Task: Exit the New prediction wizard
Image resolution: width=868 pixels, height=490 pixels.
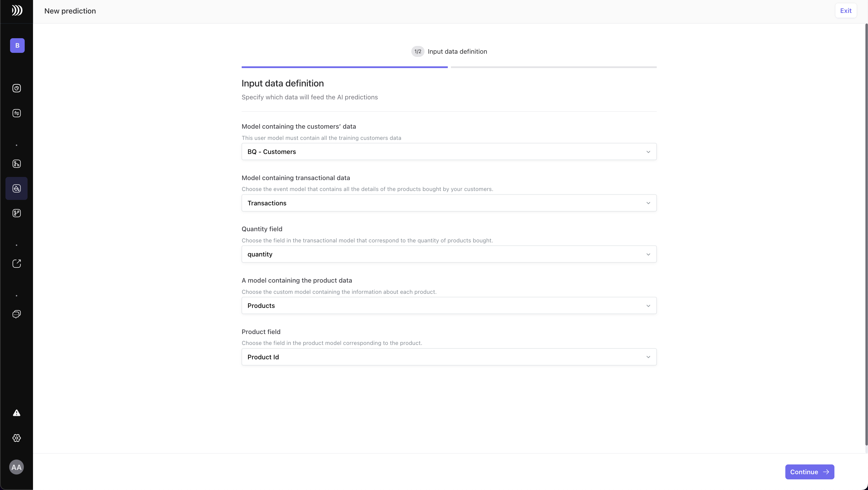Action: pyautogui.click(x=845, y=11)
